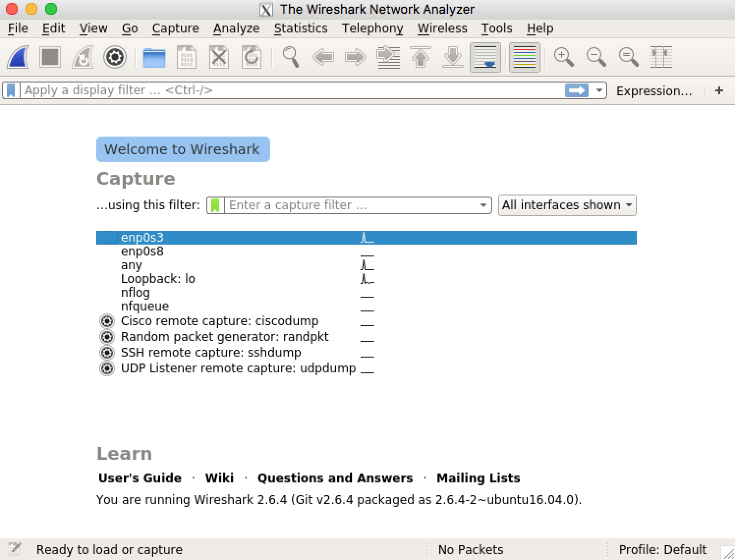Apply display filter arrow button
735x560 pixels.
[577, 90]
